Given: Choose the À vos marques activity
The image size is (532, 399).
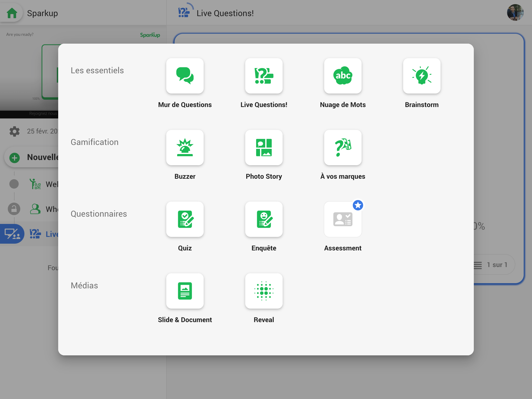Looking at the screenshot, I should pos(343,147).
